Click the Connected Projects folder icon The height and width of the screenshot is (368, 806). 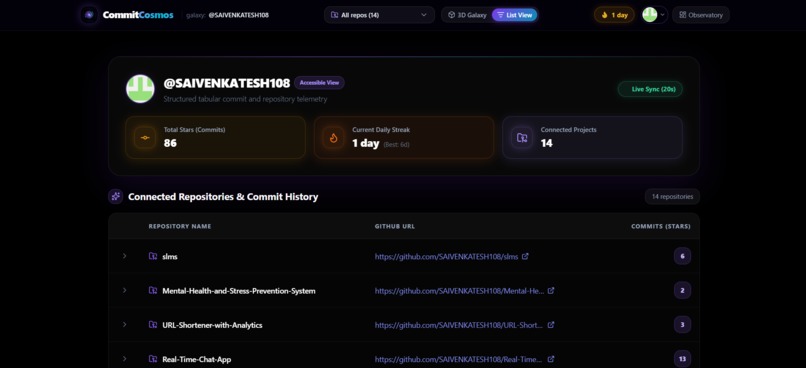[x=522, y=138]
